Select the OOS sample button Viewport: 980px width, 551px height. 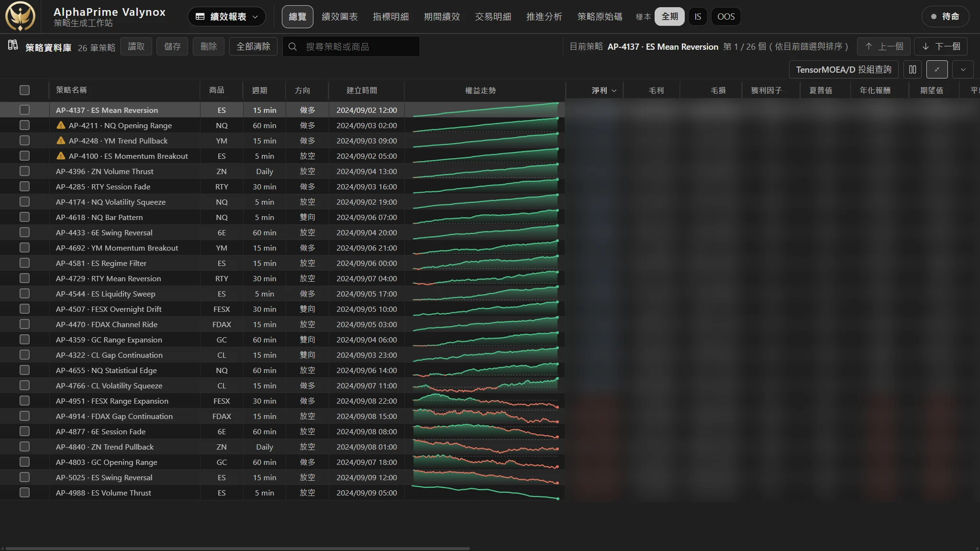[726, 17]
